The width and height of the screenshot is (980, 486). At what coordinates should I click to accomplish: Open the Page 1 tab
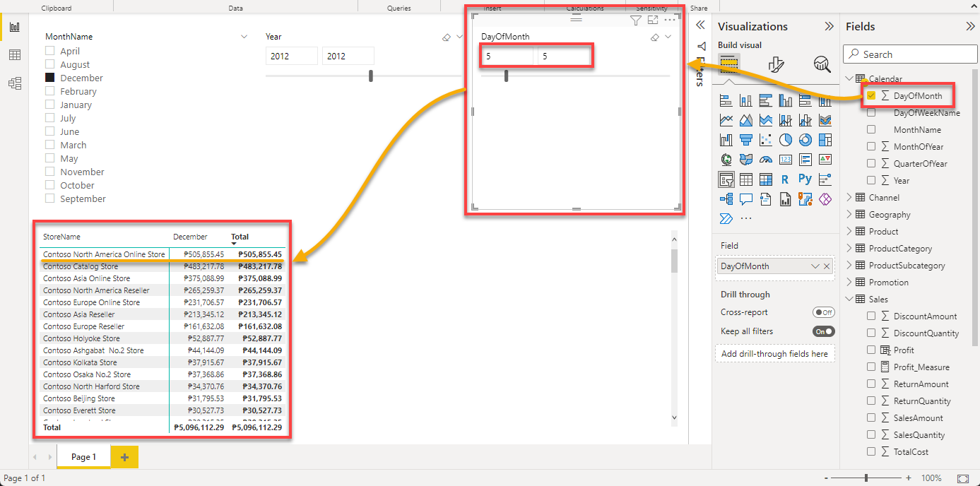(83, 457)
